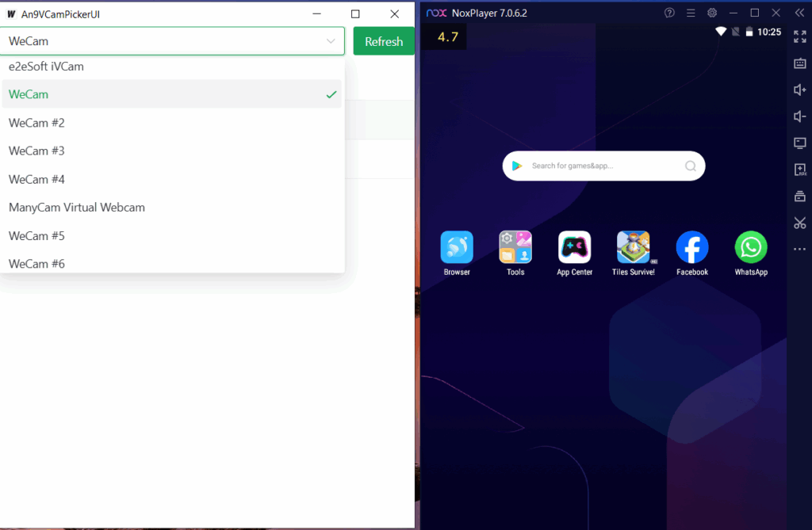Image resolution: width=812 pixels, height=530 pixels.
Task: Collapse the WeCam camera dropdown
Action: (x=331, y=41)
